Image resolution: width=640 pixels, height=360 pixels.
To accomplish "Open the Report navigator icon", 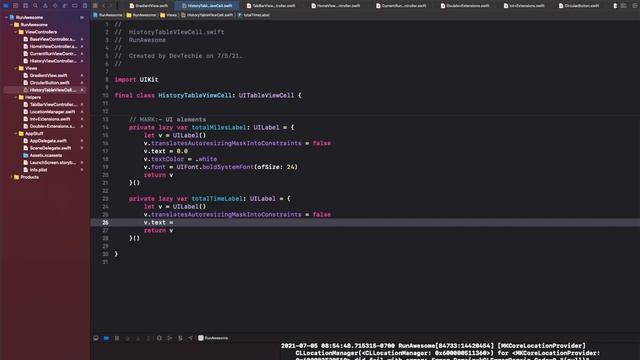I will [x=84, y=6].
